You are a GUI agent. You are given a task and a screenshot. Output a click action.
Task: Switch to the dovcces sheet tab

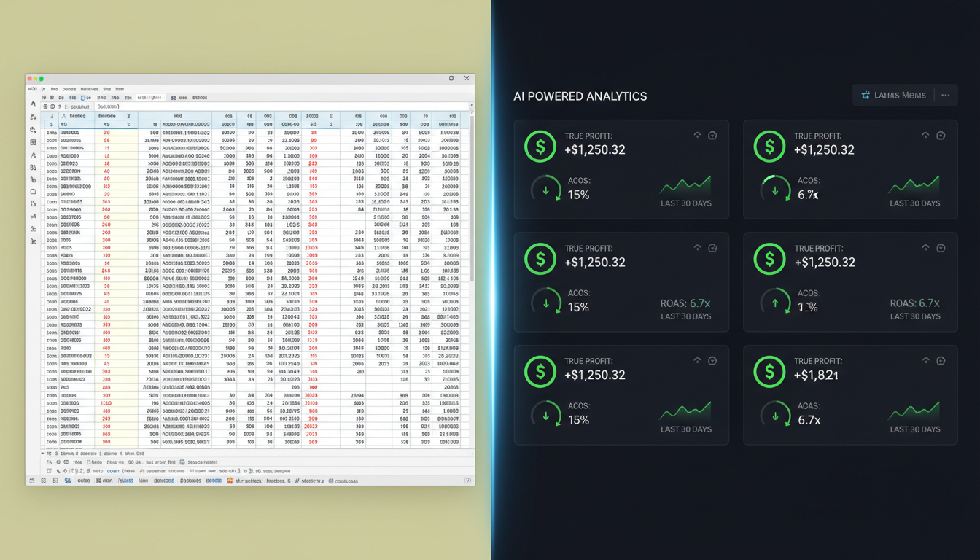(x=164, y=481)
